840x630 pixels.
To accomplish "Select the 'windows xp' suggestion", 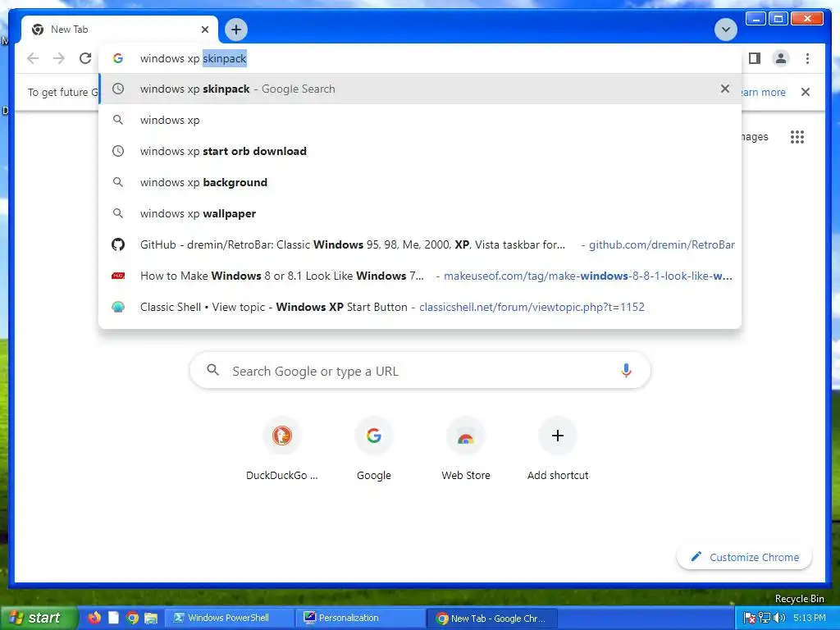I will pos(420,120).
